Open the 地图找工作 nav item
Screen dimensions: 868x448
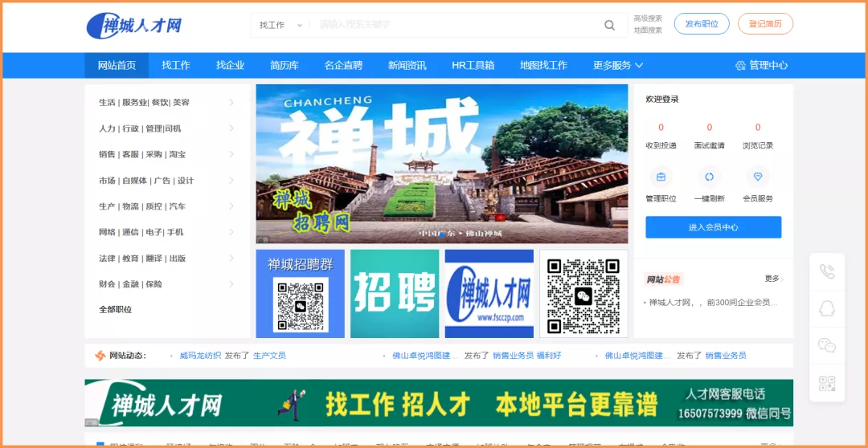pyautogui.click(x=543, y=65)
